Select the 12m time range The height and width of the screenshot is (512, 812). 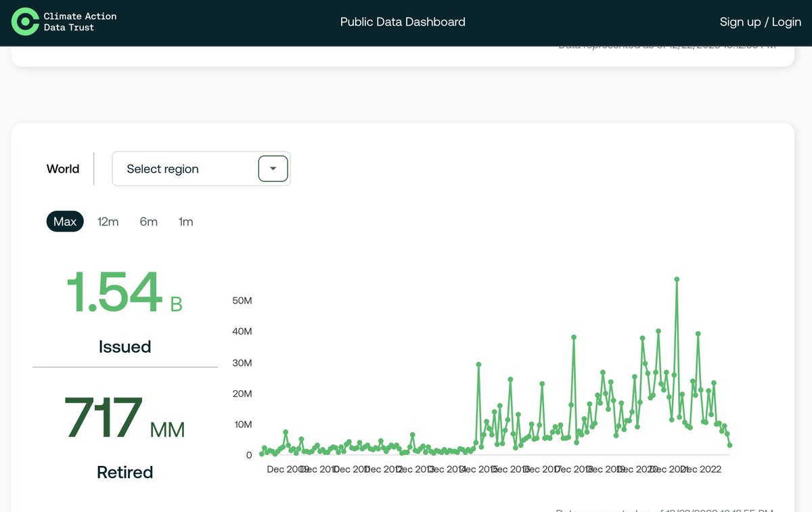click(108, 221)
